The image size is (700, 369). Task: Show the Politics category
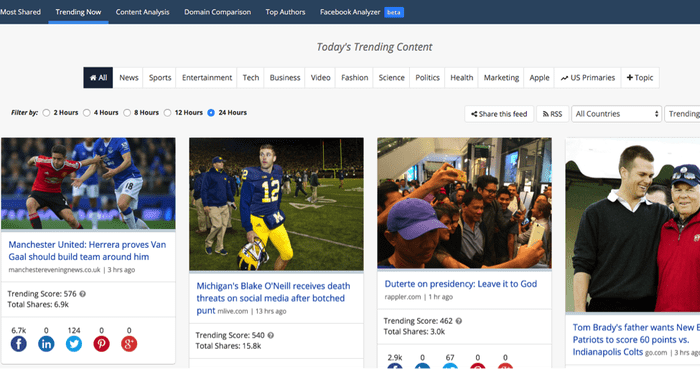tap(427, 78)
